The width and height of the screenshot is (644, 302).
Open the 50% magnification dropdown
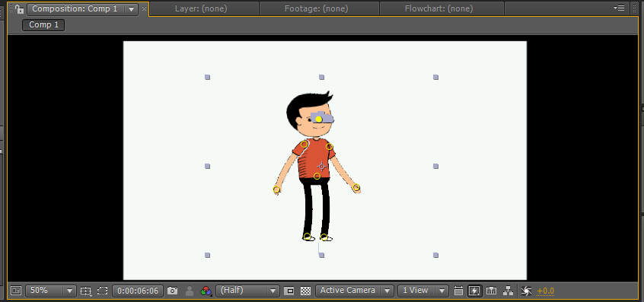(x=50, y=291)
